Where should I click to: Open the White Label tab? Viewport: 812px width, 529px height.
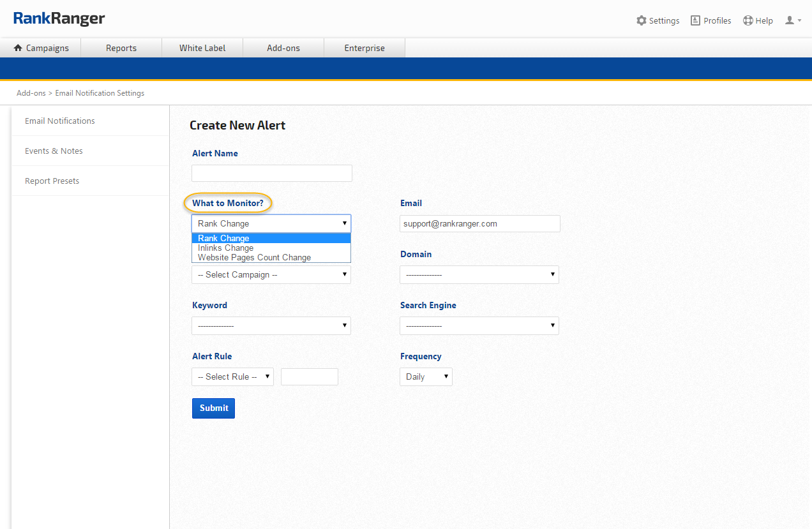(x=202, y=48)
